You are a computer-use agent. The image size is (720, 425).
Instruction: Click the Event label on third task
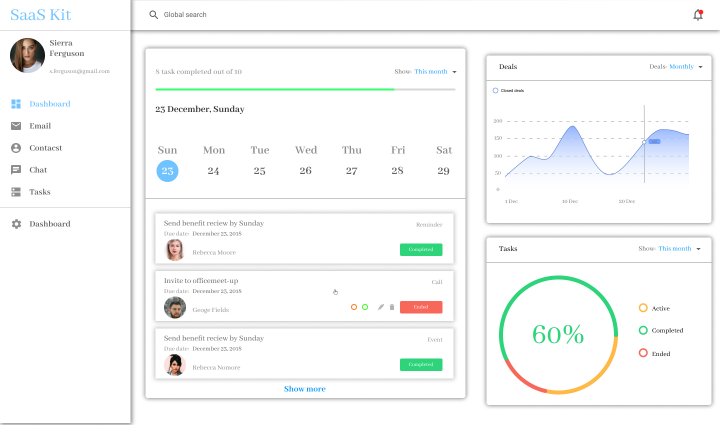pos(435,340)
